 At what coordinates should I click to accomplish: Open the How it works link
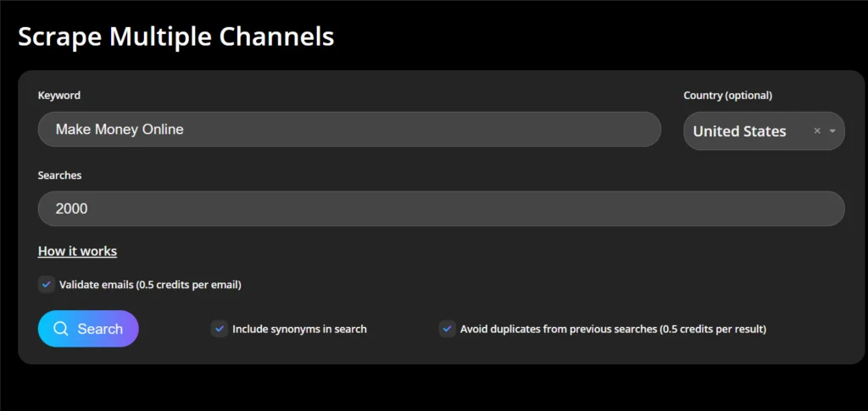(x=77, y=251)
